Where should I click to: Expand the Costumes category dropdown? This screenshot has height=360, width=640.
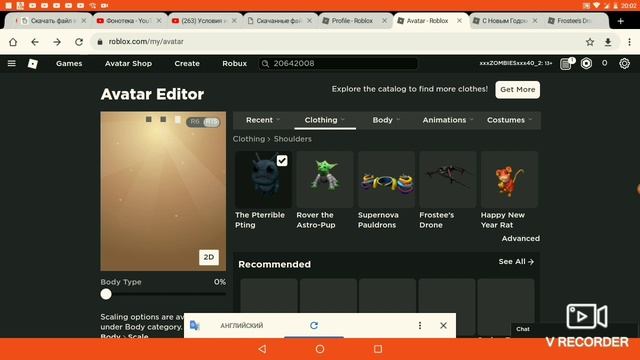509,120
